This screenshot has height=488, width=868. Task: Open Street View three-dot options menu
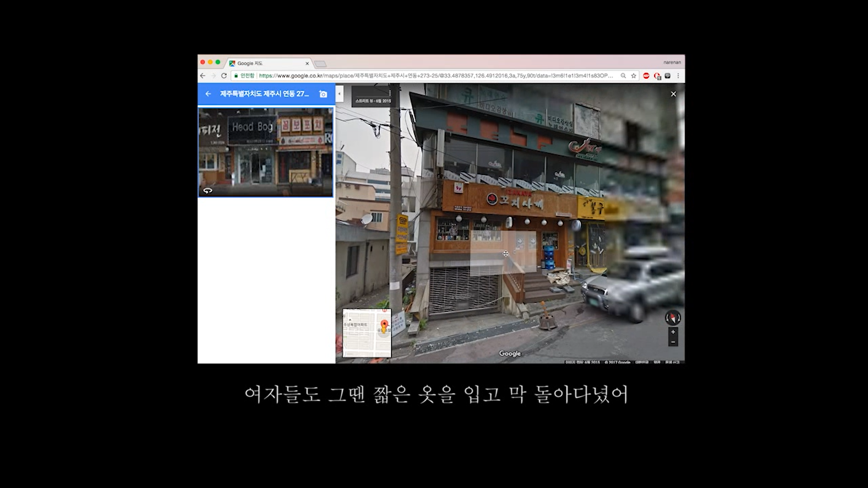[390, 93]
